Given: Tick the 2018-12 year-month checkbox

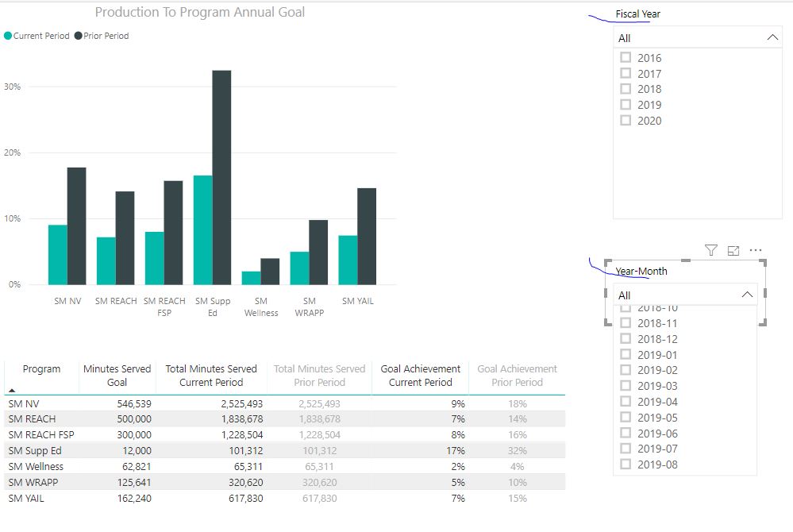Looking at the screenshot, I should 626,338.
